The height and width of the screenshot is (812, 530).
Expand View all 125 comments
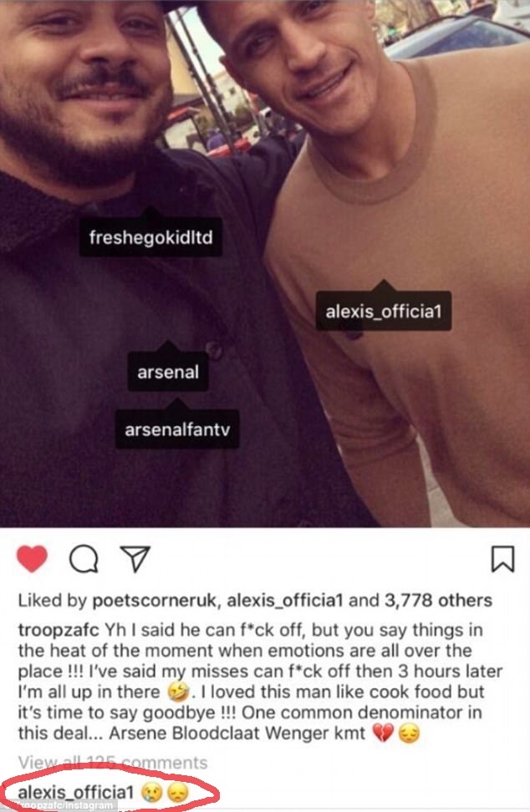point(112,762)
